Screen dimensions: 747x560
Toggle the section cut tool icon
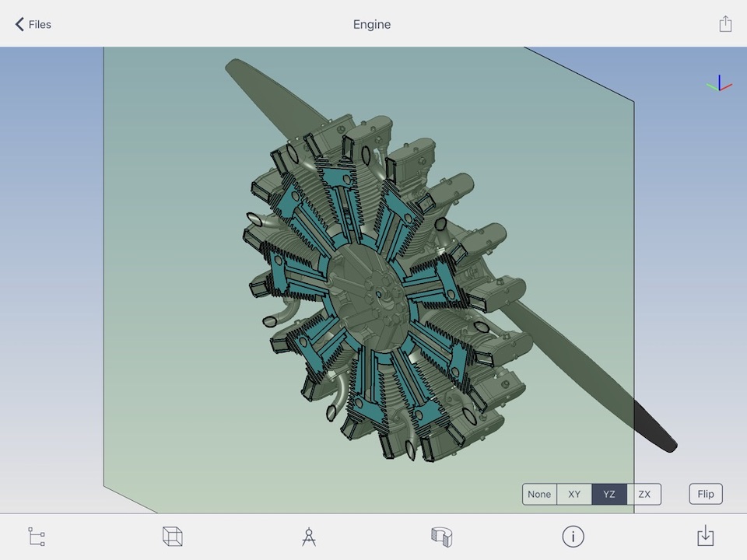point(442,537)
